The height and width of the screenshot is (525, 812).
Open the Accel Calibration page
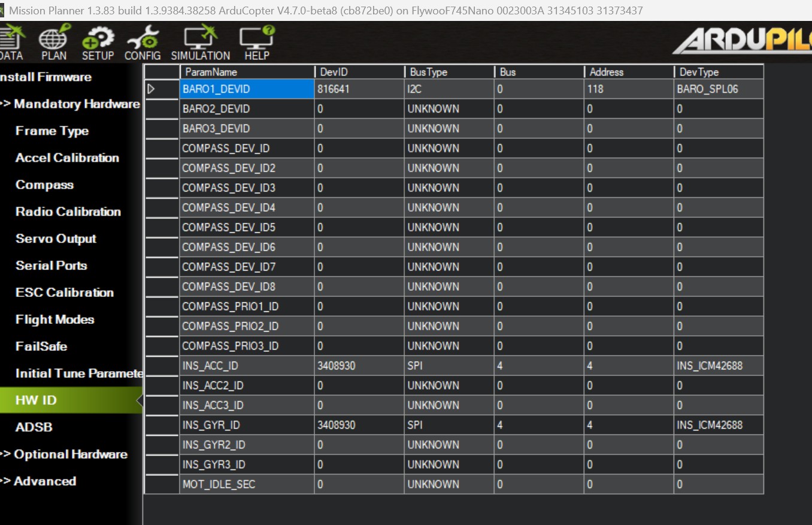(x=67, y=158)
